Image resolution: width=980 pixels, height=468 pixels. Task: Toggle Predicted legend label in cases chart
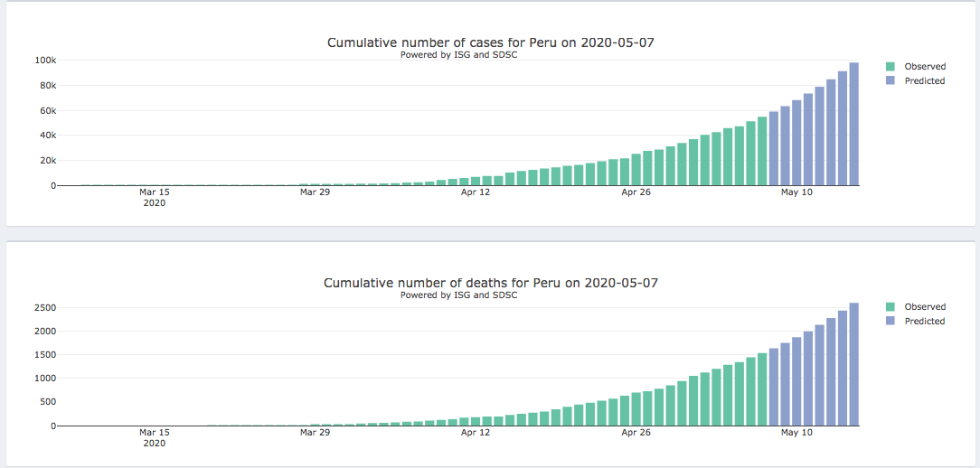[925, 81]
